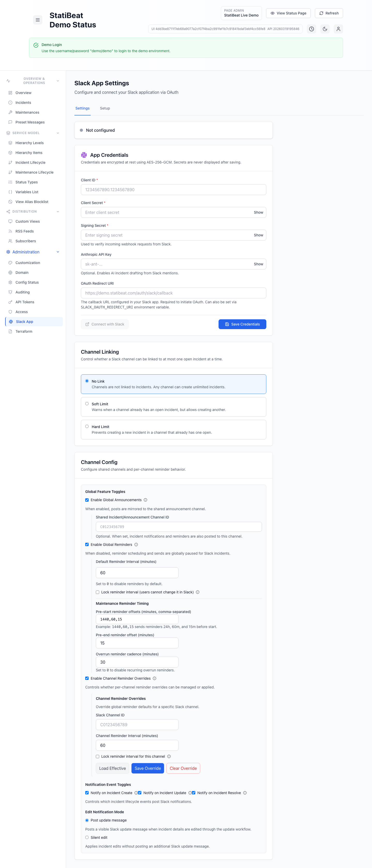Image resolution: width=372 pixels, height=868 pixels.
Task: Click the Incident Lifecycle branch icon
Action: click(x=10, y=162)
